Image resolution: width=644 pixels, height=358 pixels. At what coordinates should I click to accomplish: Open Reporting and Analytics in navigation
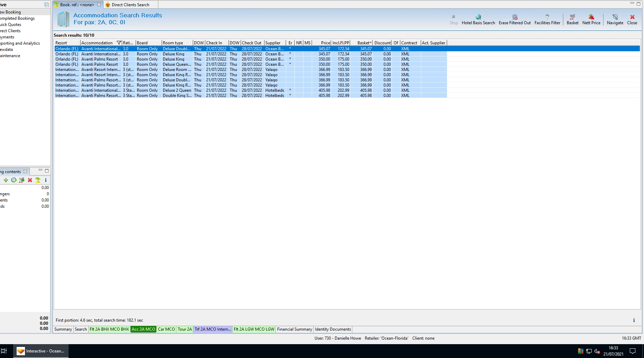coord(20,43)
